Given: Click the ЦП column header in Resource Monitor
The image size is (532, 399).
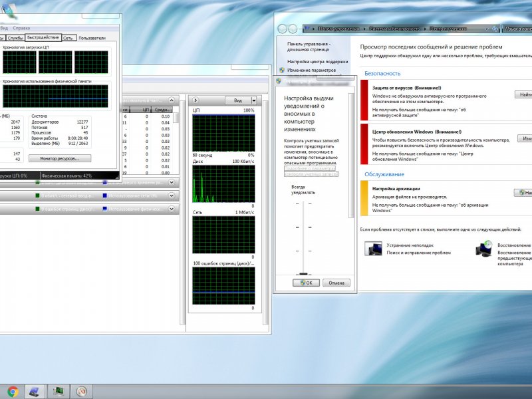Looking at the screenshot, I should (140, 110).
